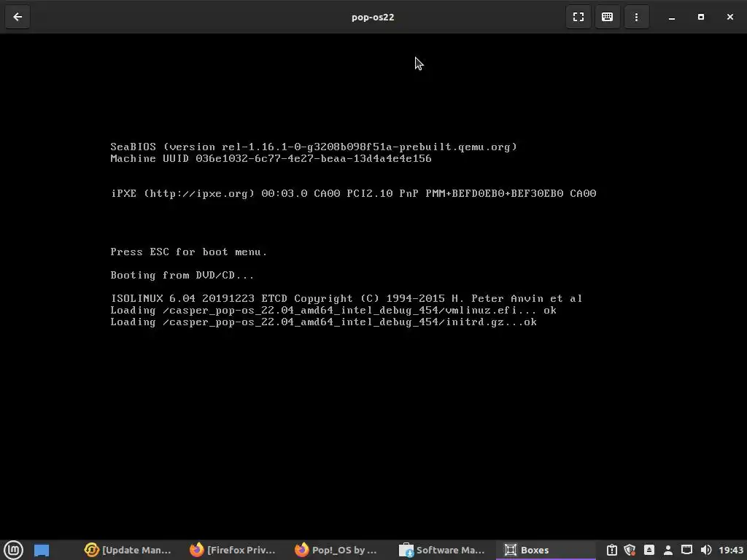Click the pop-os22 window title
Screen dimensions: 747x560
(373, 17)
